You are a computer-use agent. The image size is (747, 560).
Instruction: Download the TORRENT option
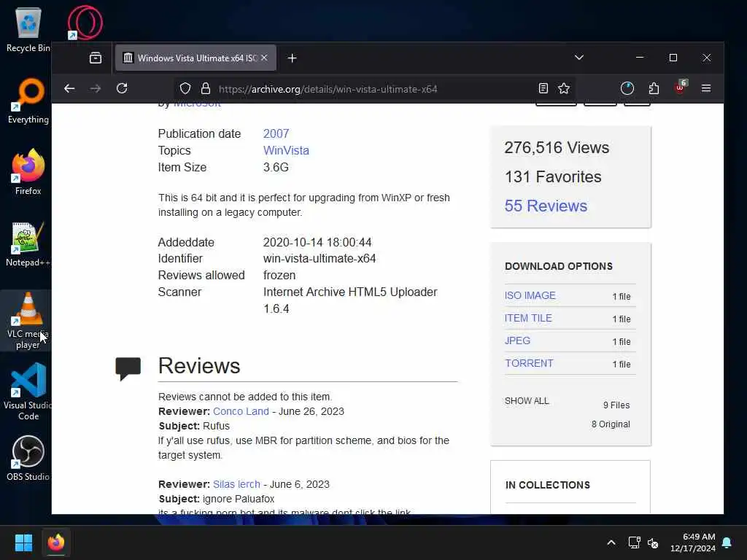point(529,363)
